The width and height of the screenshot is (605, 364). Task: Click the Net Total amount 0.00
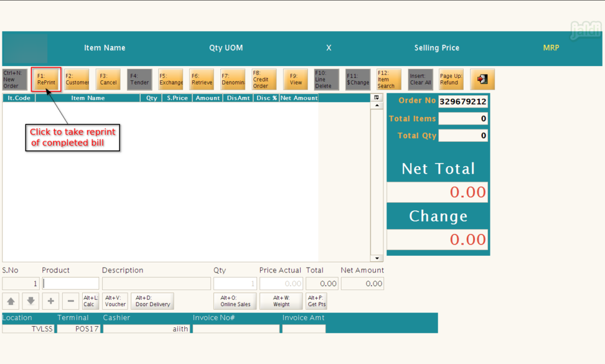pyautogui.click(x=438, y=192)
